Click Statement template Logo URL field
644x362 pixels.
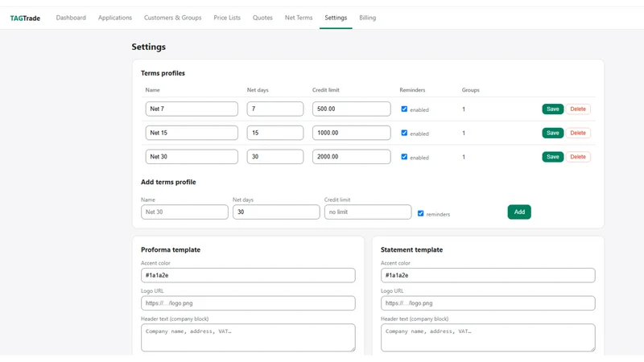(488, 303)
